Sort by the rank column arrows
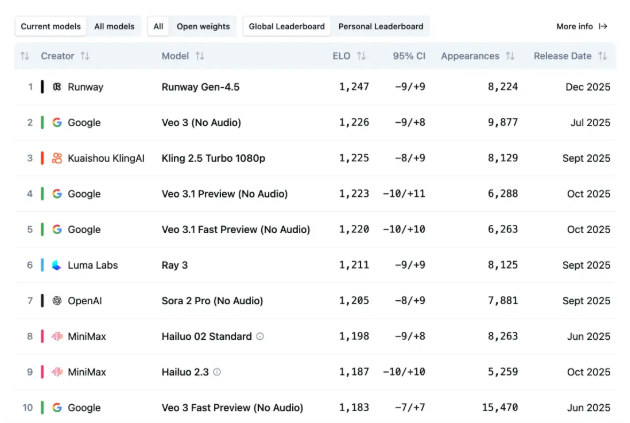 (24, 56)
